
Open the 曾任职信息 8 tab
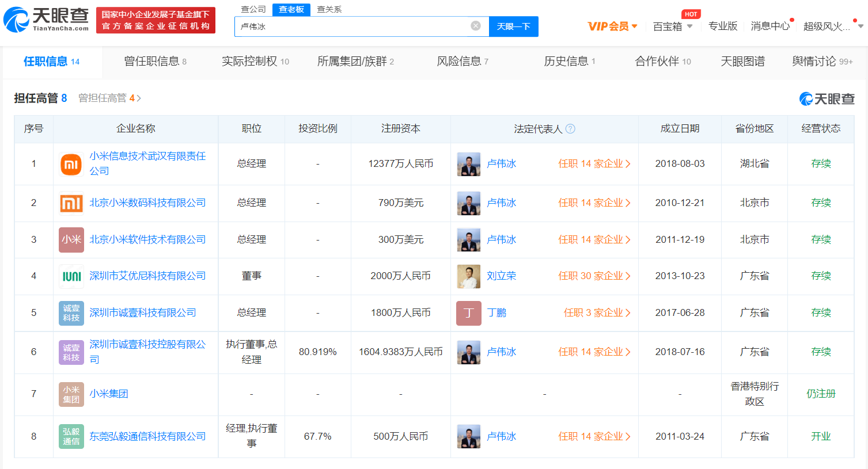point(156,62)
